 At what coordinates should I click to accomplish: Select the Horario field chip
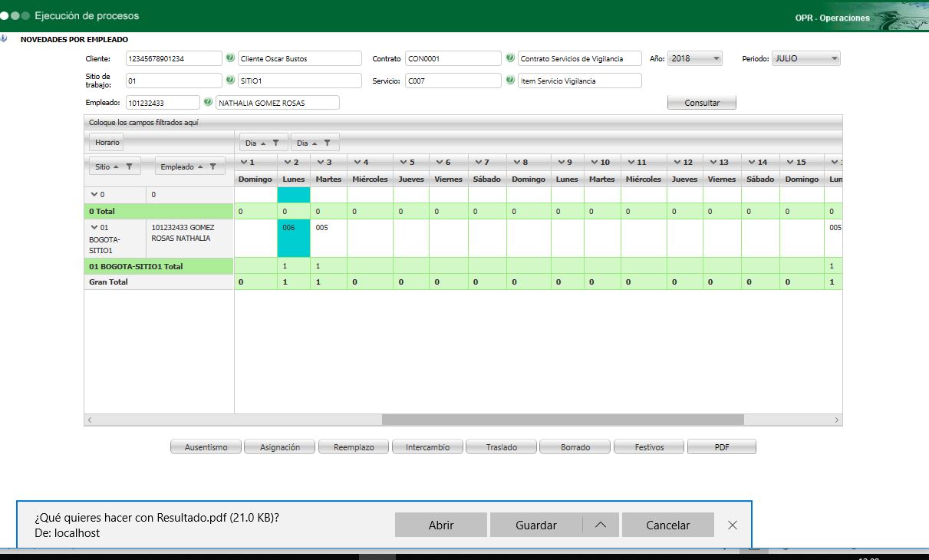point(107,143)
